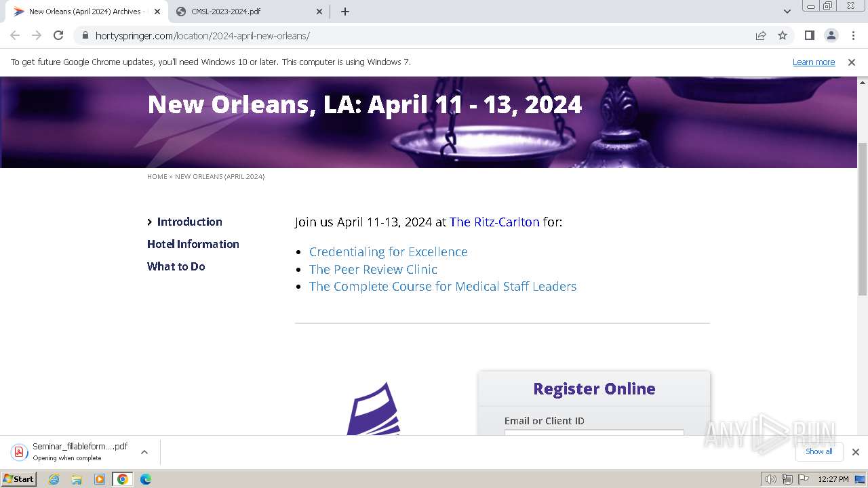Open the Chrome profile avatar menu
The height and width of the screenshot is (488, 868).
pos(831,35)
